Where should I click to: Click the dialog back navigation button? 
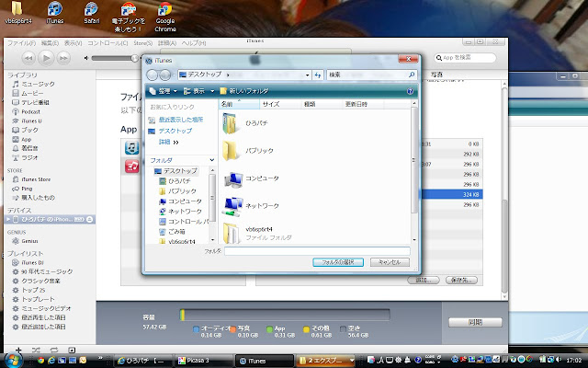[152, 75]
